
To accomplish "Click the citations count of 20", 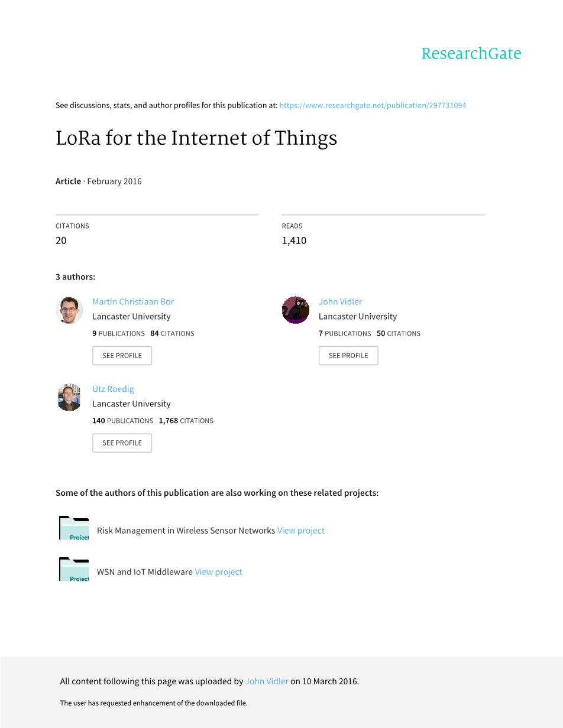I will pyautogui.click(x=61, y=240).
